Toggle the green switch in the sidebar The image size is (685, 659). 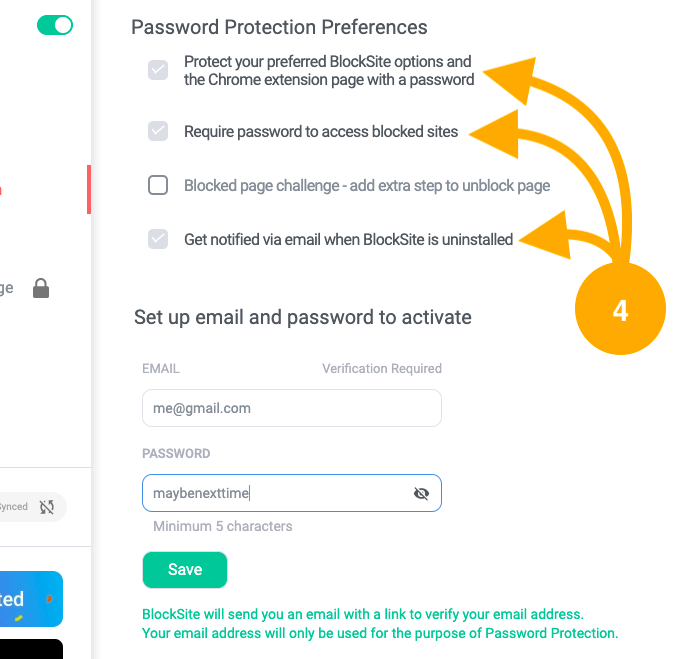55,25
